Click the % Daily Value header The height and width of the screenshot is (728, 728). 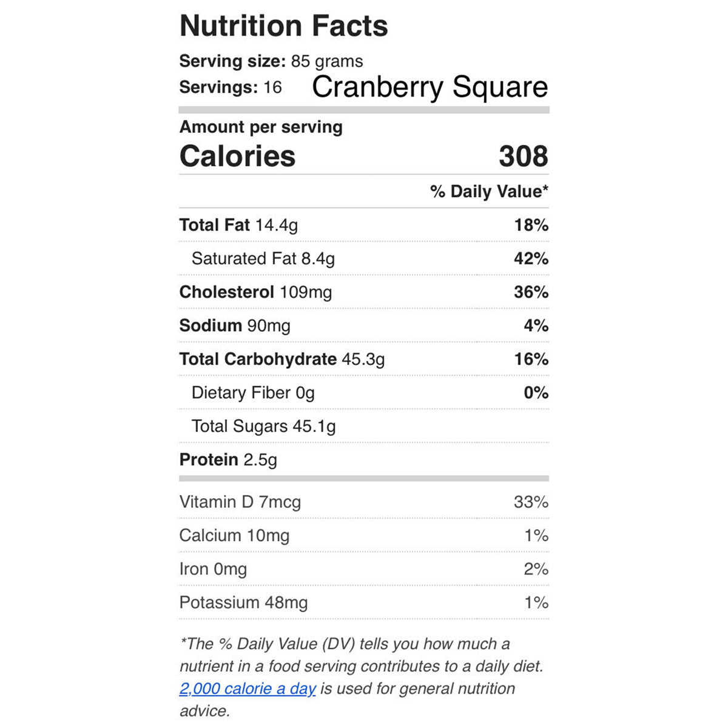tap(489, 192)
